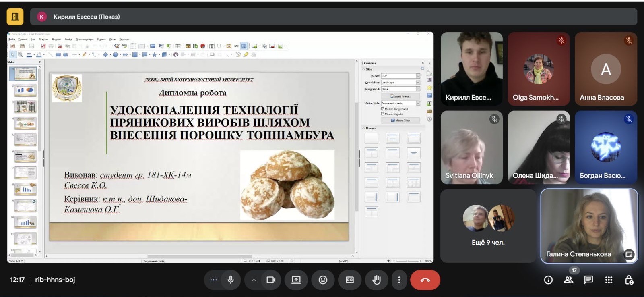Expand camera settings chevron arrow
The image size is (644, 297).
pyautogui.click(x=254, y=280)
